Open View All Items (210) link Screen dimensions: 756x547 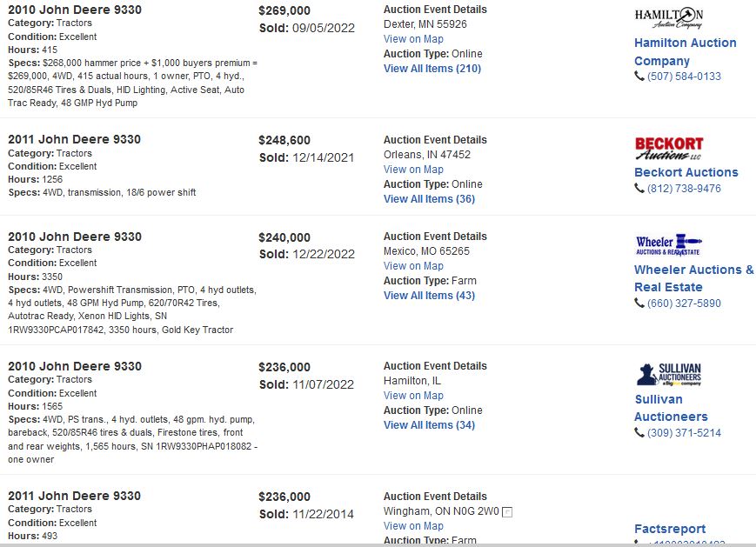(432, 69)
